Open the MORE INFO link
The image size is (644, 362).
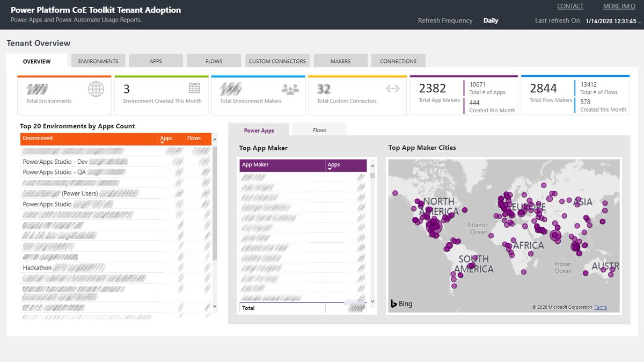(x=619, y=6)
